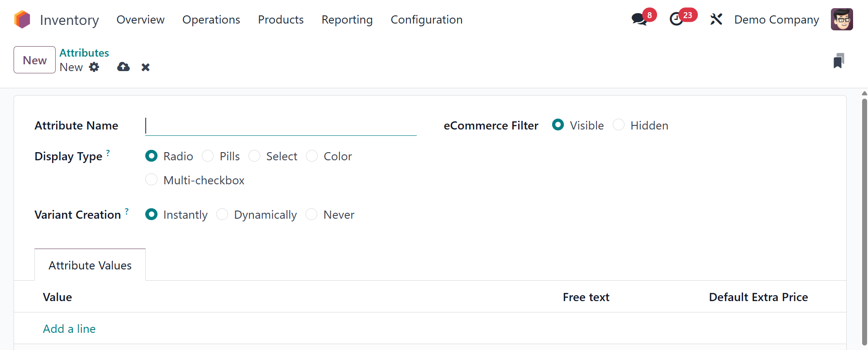Click the bookmark icon
868x350 pixels.
pyautogui.click(x=839, y=61)
